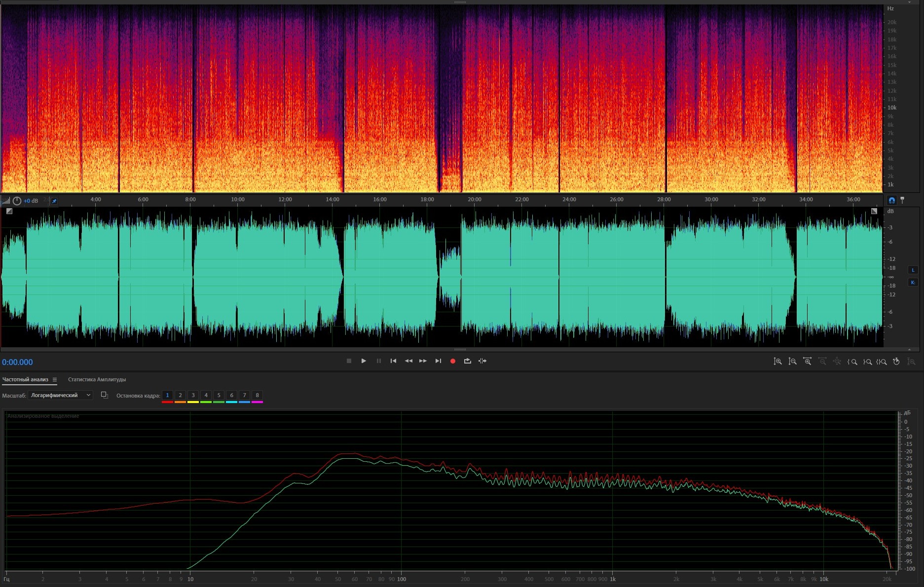Open the Частотный анализ panel menu
This screenshot has width=924, height=587.
coord(55,380)
